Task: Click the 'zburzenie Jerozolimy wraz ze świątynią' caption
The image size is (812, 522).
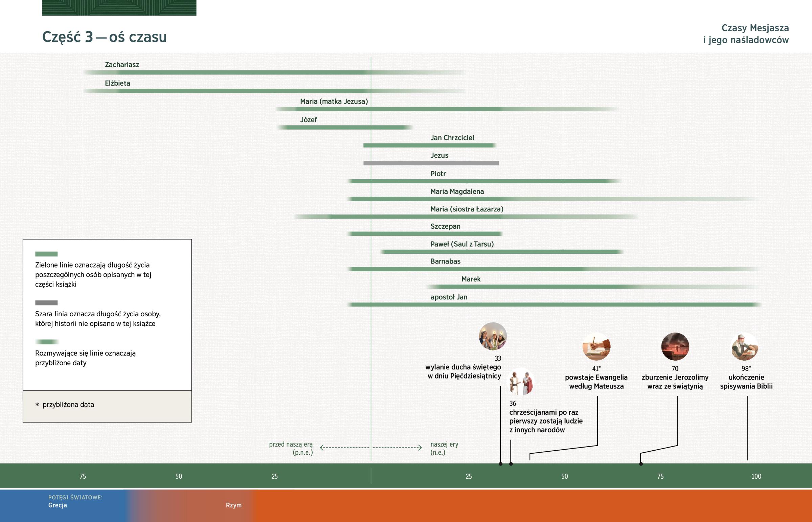Action: pos(675,382)
